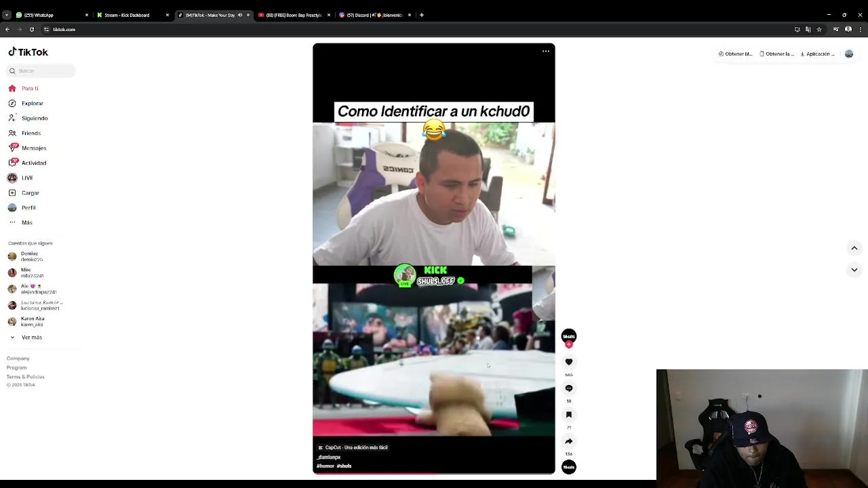Click the browser back button
The width and height of the screenshot is (868, 488).
click(7, 29)
